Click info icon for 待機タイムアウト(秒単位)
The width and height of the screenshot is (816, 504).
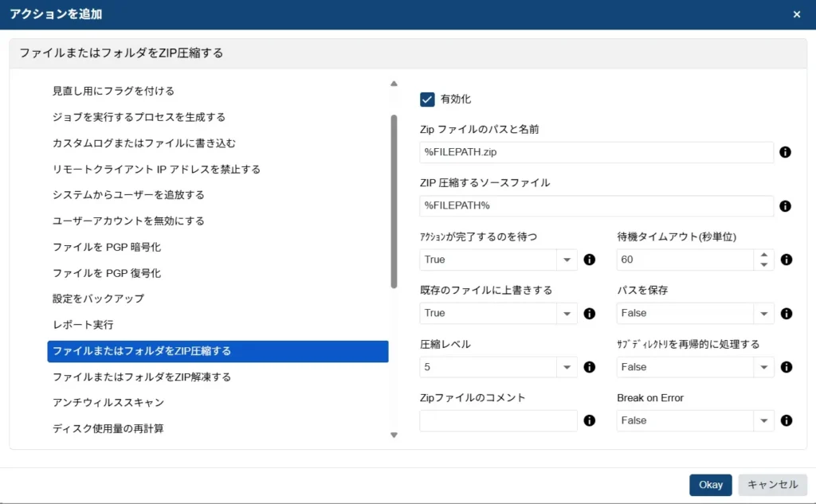(787, 260)
